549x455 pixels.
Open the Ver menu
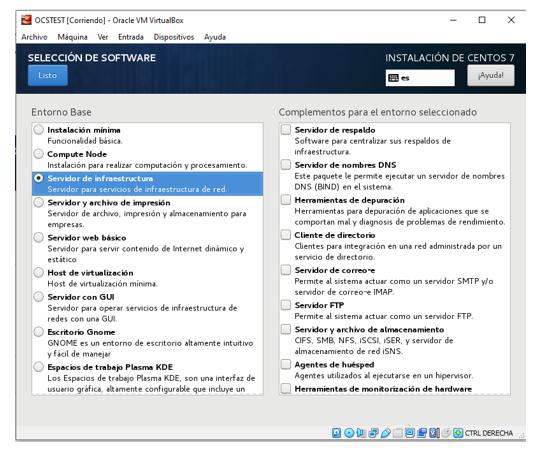click(103, 37)
